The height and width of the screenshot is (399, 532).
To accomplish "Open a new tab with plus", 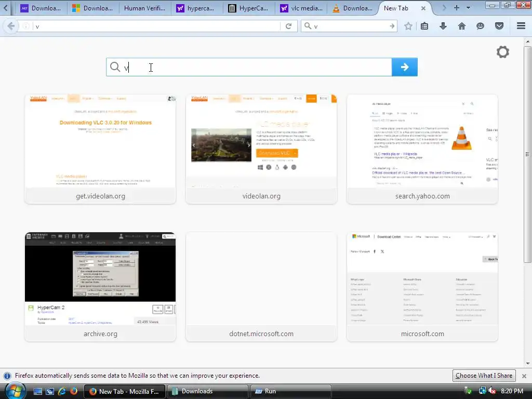I will (x=457, y=8).
